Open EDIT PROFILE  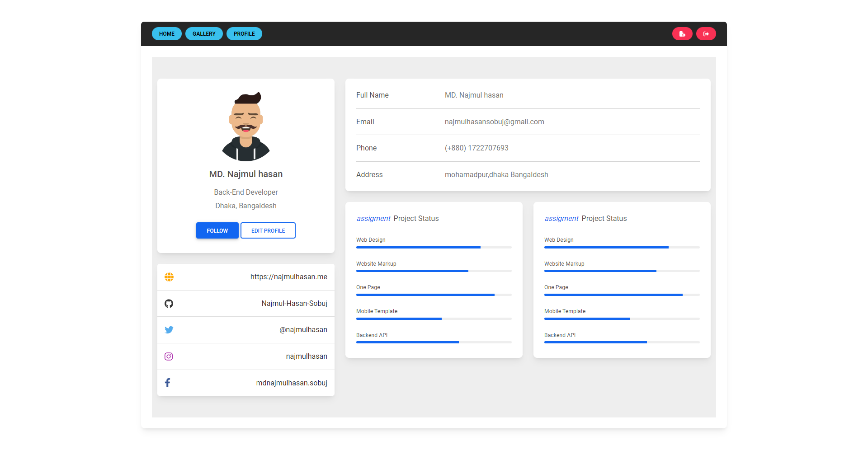(x=268, y=230)
